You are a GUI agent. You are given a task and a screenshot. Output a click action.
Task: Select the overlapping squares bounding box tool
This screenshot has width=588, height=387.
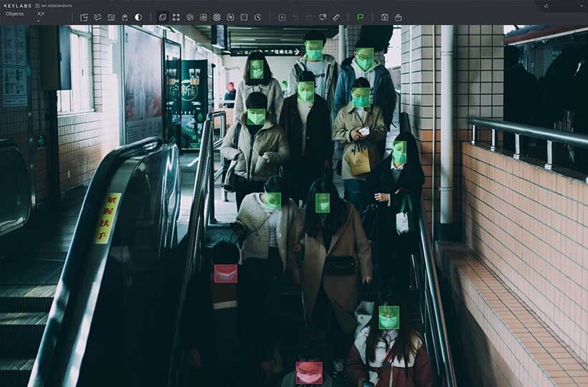(x=162, y=17)
